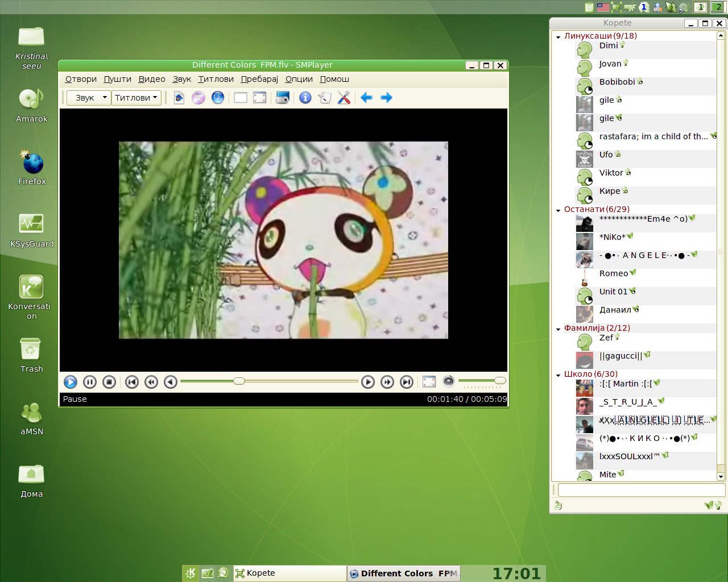Collapse the Фамилија contact group
Viewport: 728px width, 582px height.
tap(558, 329)
